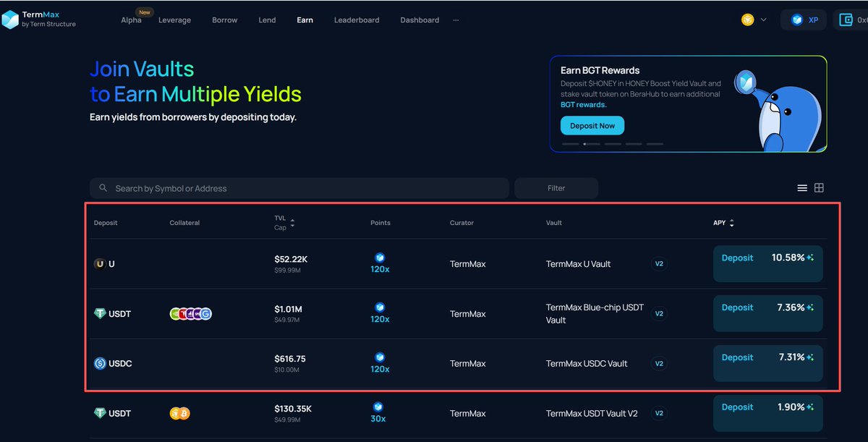This screenshot has width=868, height=442.
Task: Open the TermMax USDC Vault name
Action: click(587, 364)
